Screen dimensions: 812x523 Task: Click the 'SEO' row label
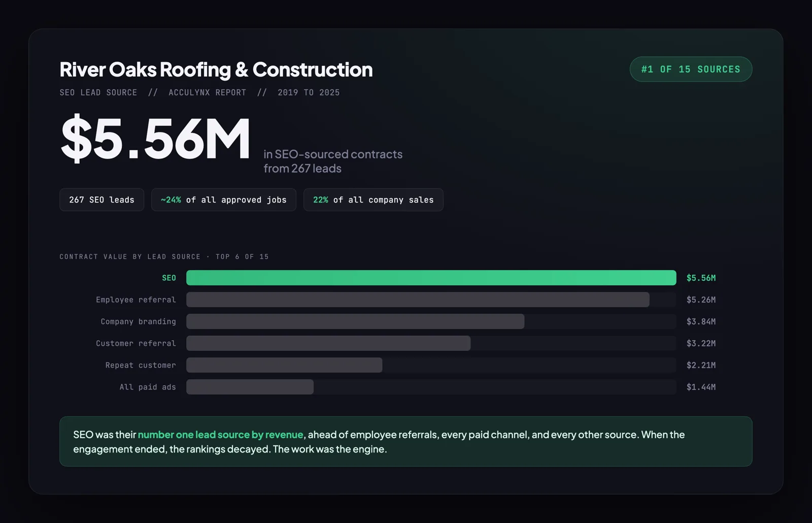(169, 278)
